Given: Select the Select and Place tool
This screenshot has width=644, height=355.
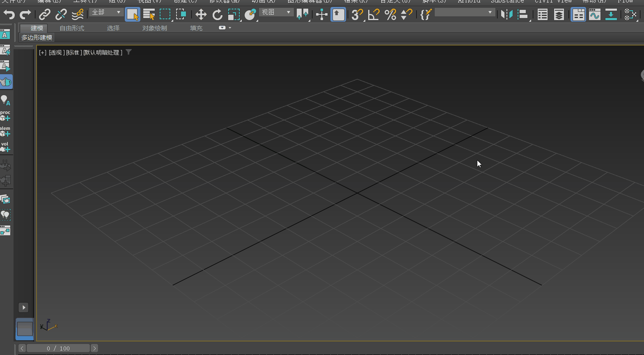Looking at the screenshot, I should [250, 15].
